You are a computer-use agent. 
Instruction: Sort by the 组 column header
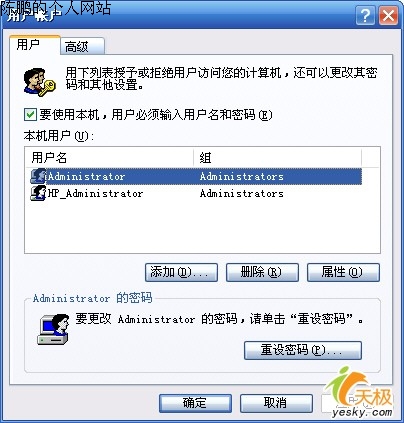(x=277, y=157)
